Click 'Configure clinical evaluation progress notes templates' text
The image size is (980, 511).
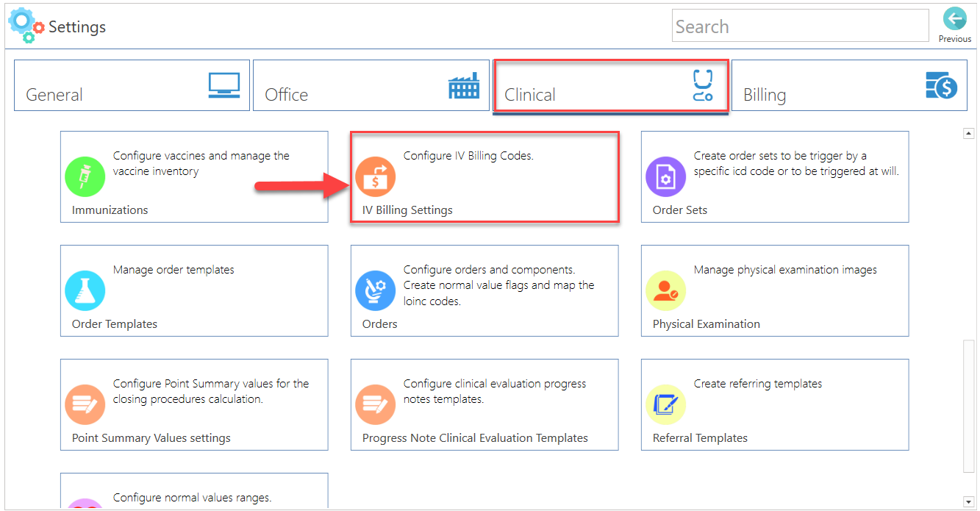click(495, 391)
